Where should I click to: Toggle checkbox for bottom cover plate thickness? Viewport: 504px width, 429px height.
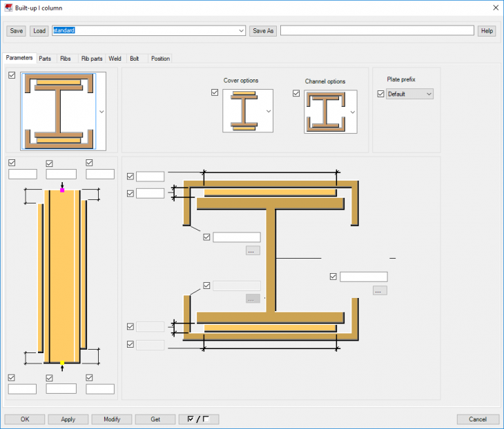click(130, 326)
